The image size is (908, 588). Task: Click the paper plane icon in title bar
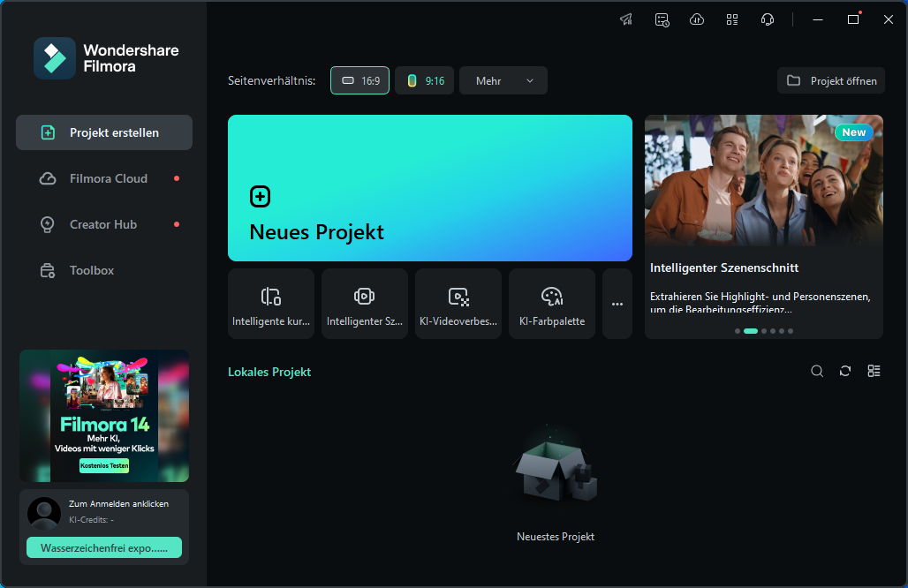[x=626, y=19]
